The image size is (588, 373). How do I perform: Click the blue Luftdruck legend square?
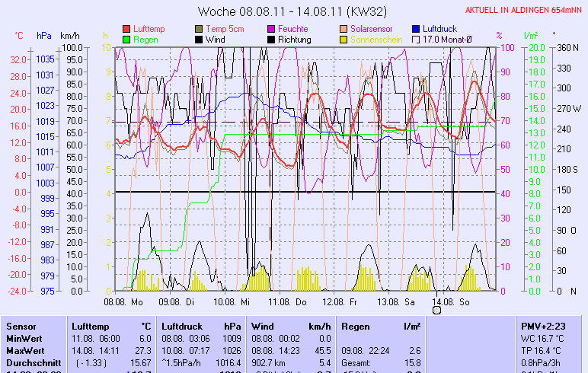pyautogui.click(x=417, y=29)
